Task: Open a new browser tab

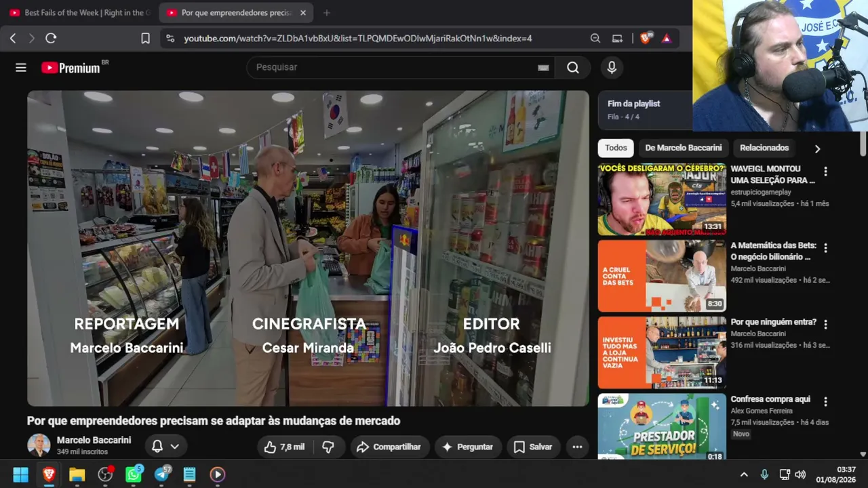Action: tap(327, 13)
